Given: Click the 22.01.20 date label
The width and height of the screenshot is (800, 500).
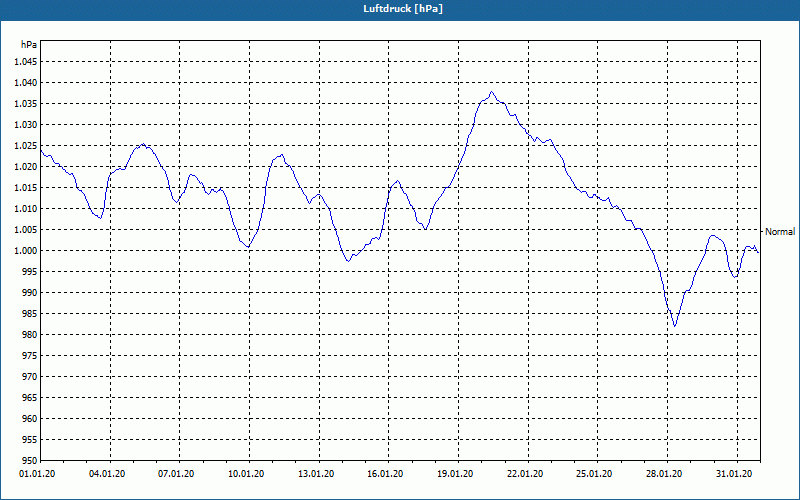Looking at the screenshot, I should (525, 474).
